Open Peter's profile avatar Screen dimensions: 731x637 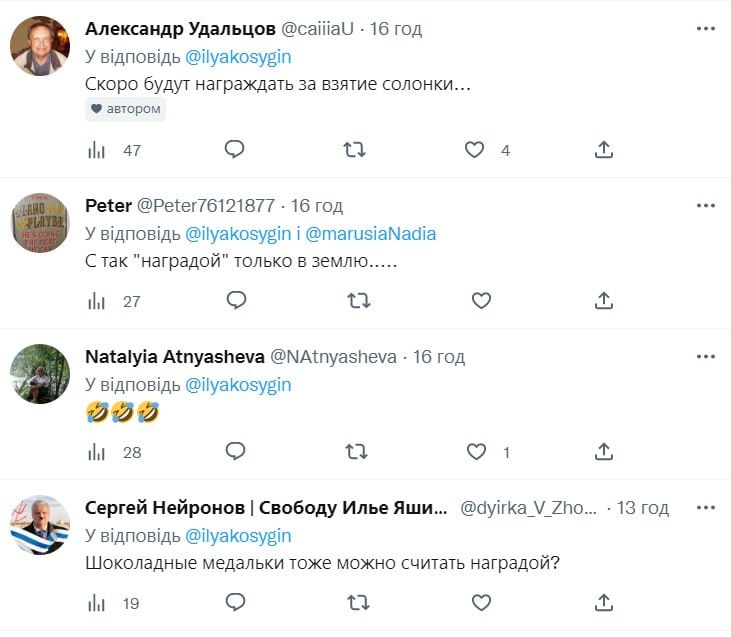point(40,222)
